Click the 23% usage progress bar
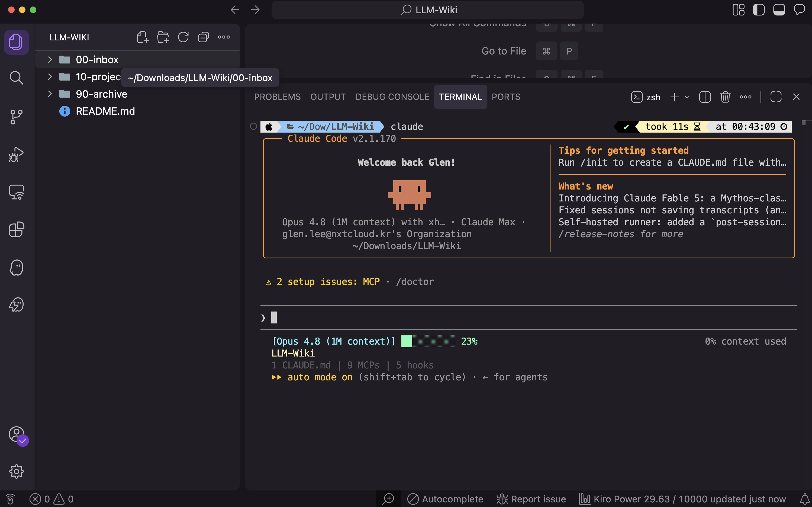Image resolution: width=812 pixels, height=507 pixels. 428,341
